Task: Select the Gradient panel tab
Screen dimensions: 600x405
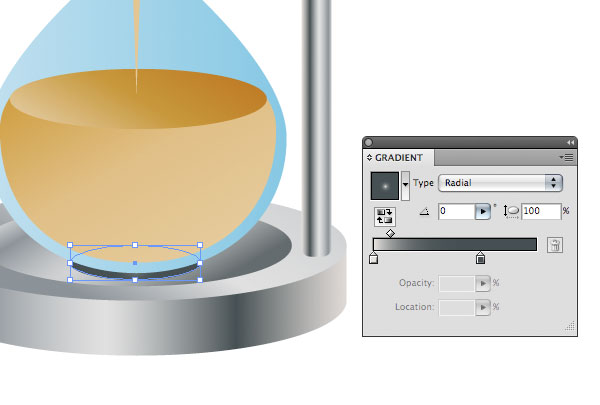Action: [x=398, y=157]
